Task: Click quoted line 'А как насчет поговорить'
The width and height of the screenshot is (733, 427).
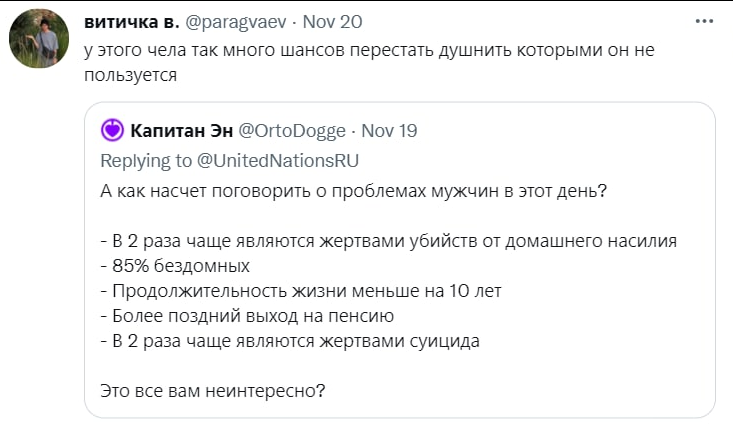Action: tap(352, 190)
